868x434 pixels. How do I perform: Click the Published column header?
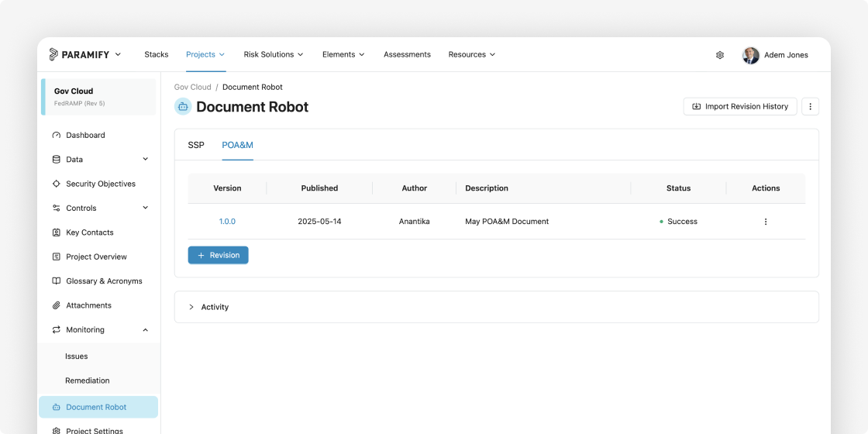(319, 188)
